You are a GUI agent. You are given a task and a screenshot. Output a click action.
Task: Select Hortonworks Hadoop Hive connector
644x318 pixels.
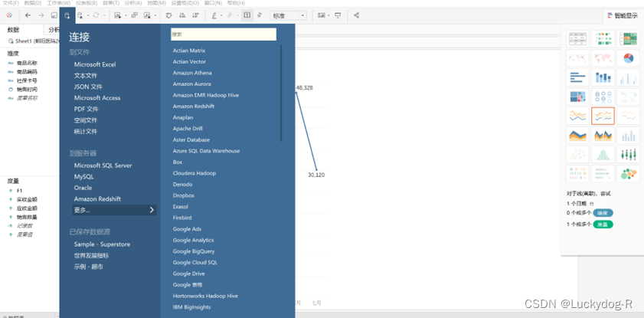(x=205, y=296)
